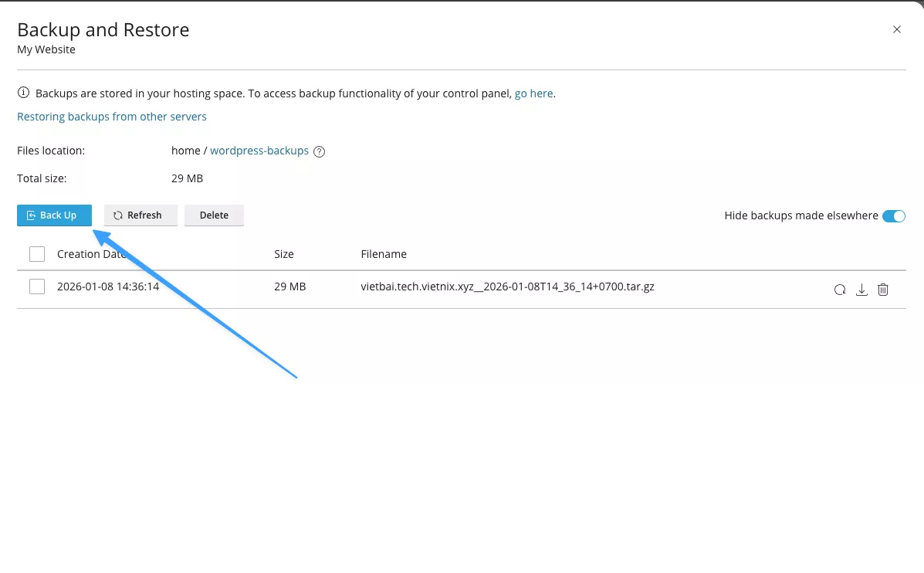Click the Back Up button
924x573 pixels.
click(x=54, y=215)
